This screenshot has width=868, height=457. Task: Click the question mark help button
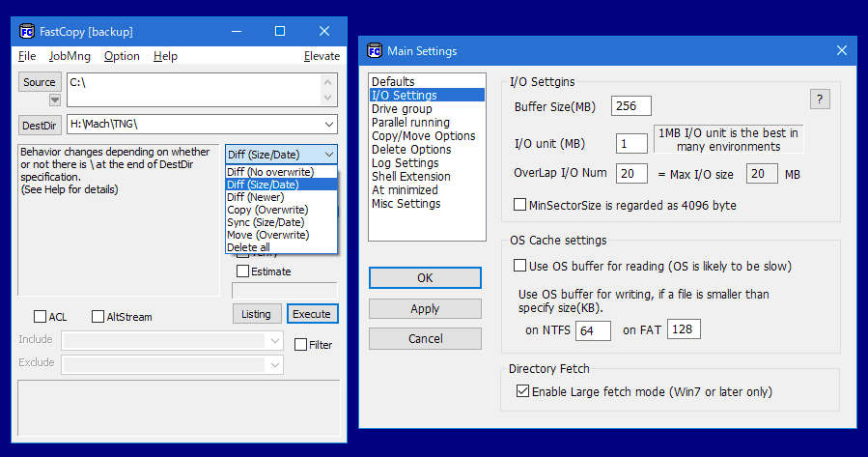(820, 99)
